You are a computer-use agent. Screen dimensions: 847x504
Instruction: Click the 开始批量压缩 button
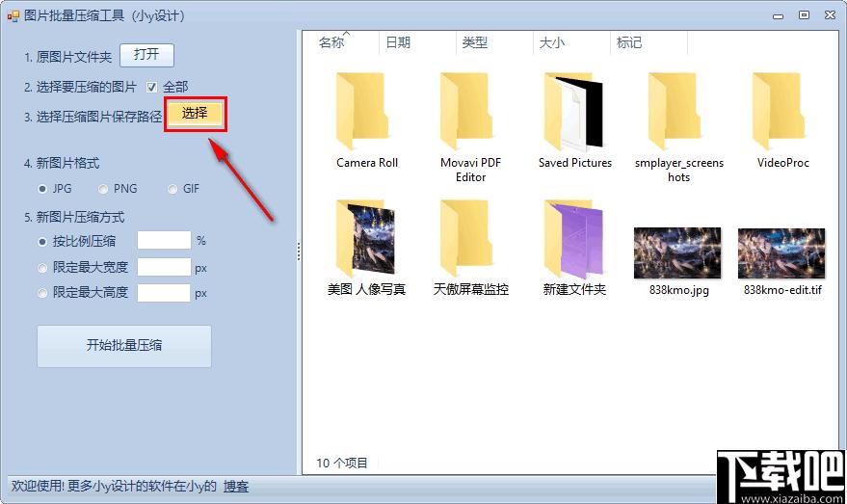(124, 346)
